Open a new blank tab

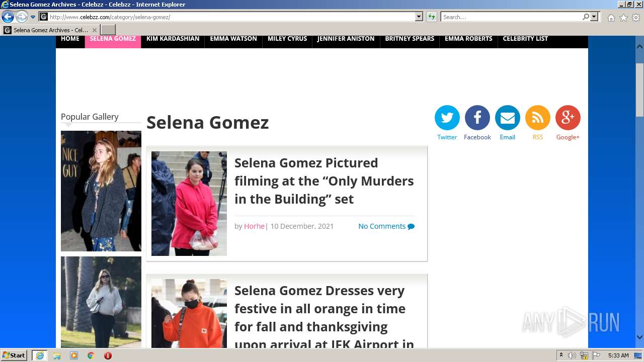point(108,30)
